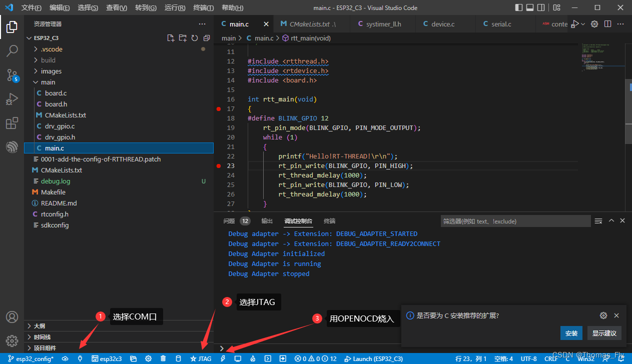Click the select COM port plug icon
The height and width of the screenshot is (364, 632).
click(80, 358)
